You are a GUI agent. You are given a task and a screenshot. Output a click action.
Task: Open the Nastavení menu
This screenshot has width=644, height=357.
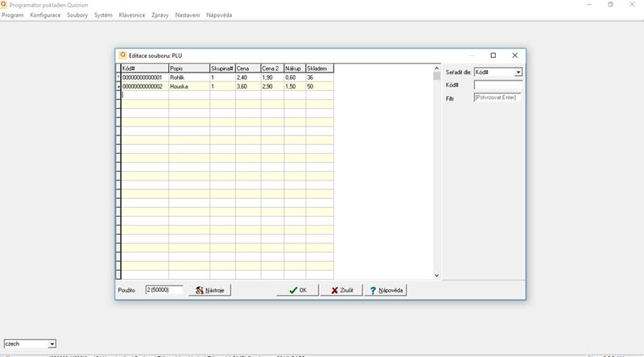[x=187, y=15]
